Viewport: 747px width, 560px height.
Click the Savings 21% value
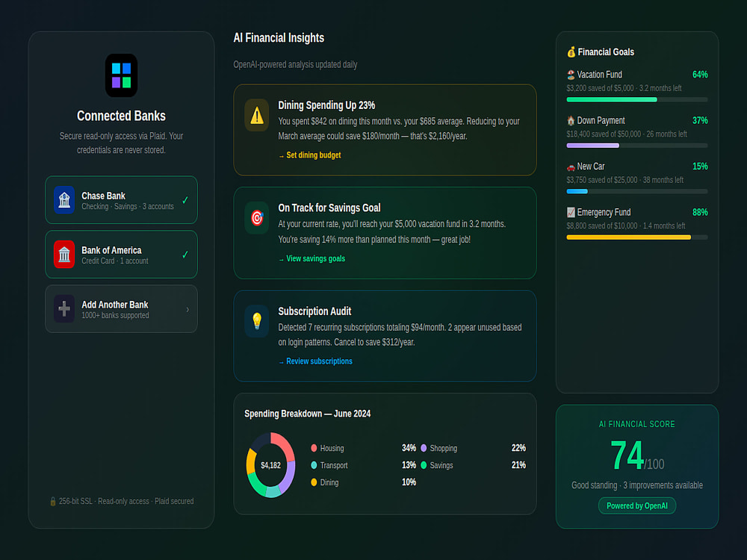pos(518,465)
